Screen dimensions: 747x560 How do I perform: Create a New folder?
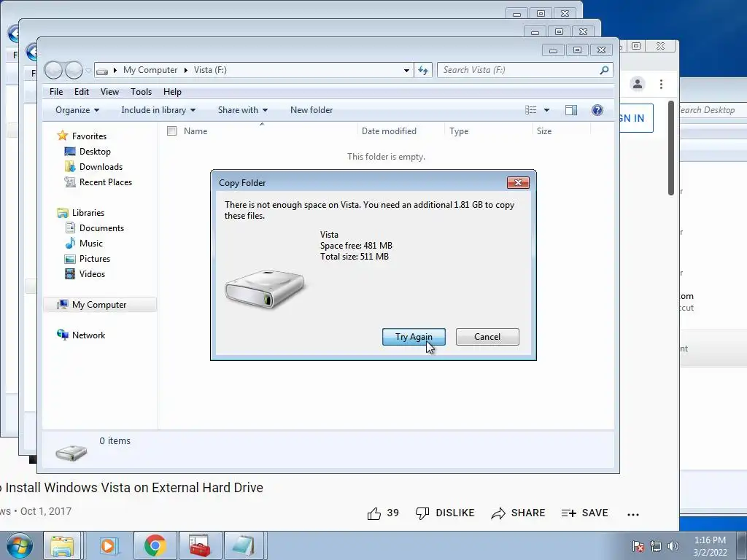pos(311,110)
